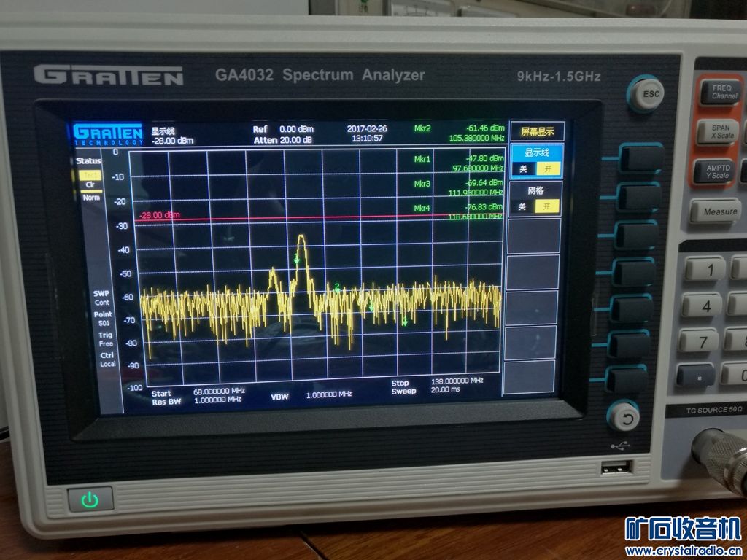This screenshot has width=747, height=560.
Task: Click the softkey beside 网格 menu item
Action: click(x=638, y=197)
